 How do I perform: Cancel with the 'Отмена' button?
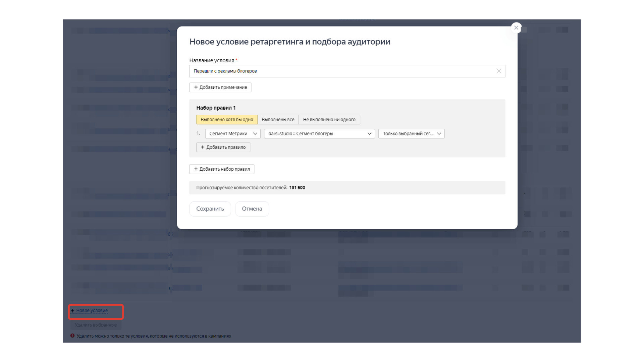[252, 209]
